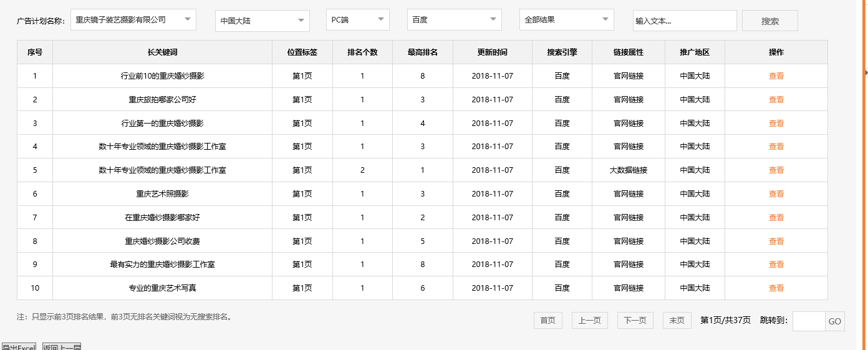Viewport: 868px width, 350px height.
Task: View details for 最有实力的重庆婚纱摄影工作室
Action: click(776, 265)
